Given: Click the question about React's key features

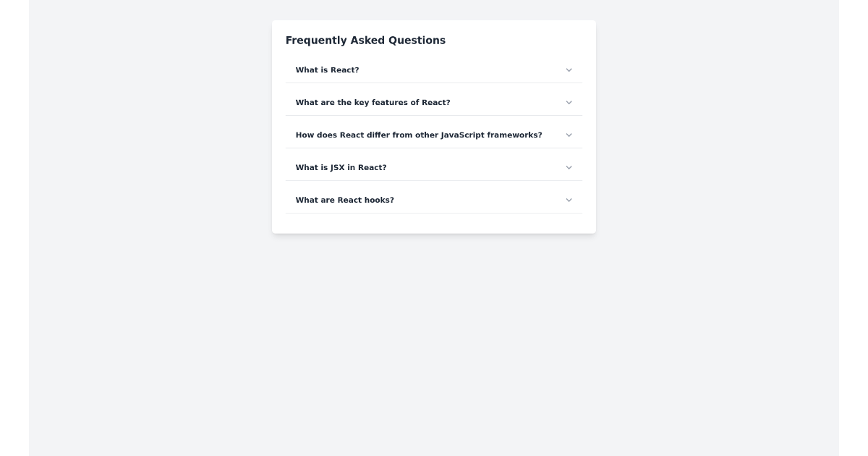Looking at the screenshot, I should pyautogui.click(x=373, y=102).
